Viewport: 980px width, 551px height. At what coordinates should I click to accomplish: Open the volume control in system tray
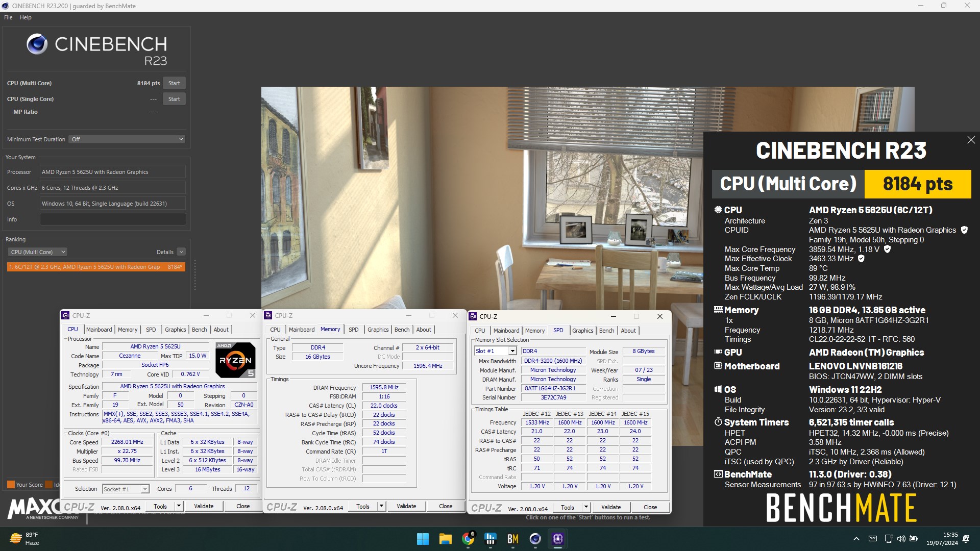[901, 539]
